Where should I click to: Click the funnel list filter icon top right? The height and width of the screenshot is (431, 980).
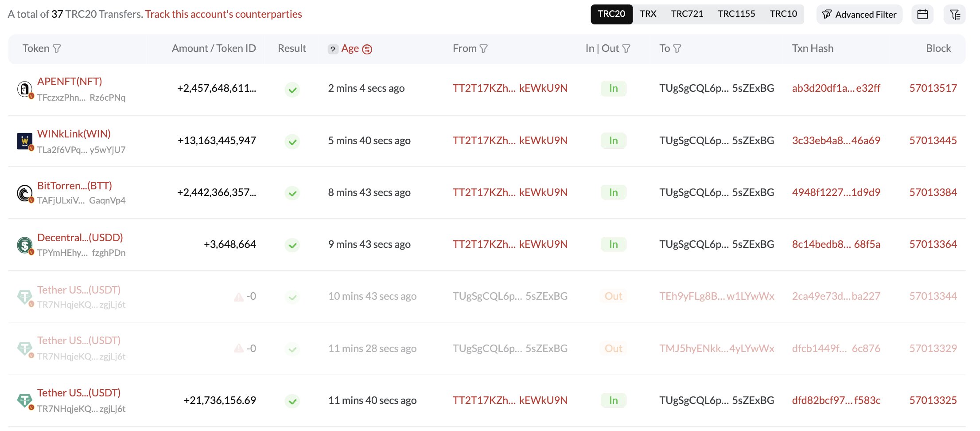tap(954, 14)
